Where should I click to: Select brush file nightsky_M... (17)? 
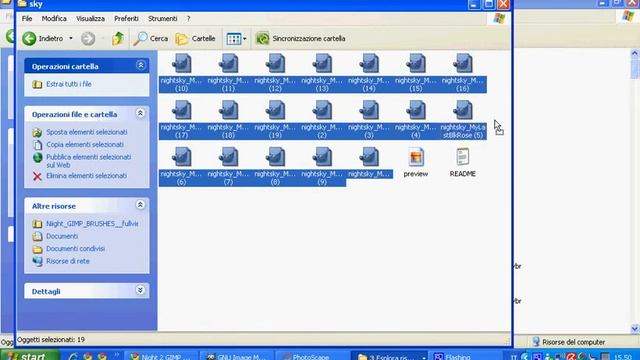[181, 120]
